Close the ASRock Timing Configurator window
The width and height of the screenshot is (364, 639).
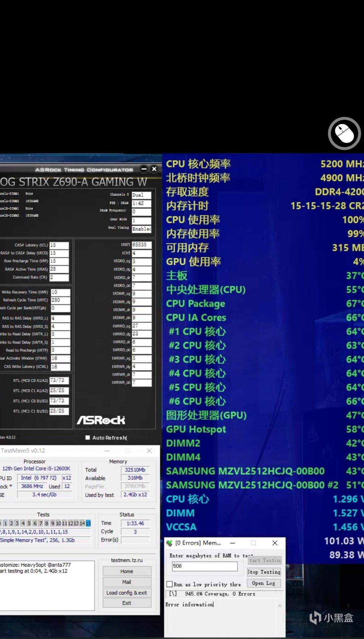[154, 169]
